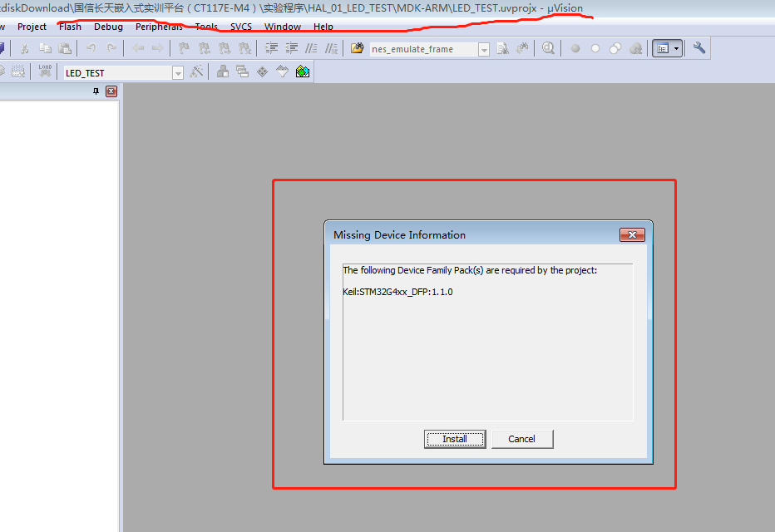Viewport: 775px width, 532px height.
Task: Click the Download LOAD icon
Action: (44, 72)
